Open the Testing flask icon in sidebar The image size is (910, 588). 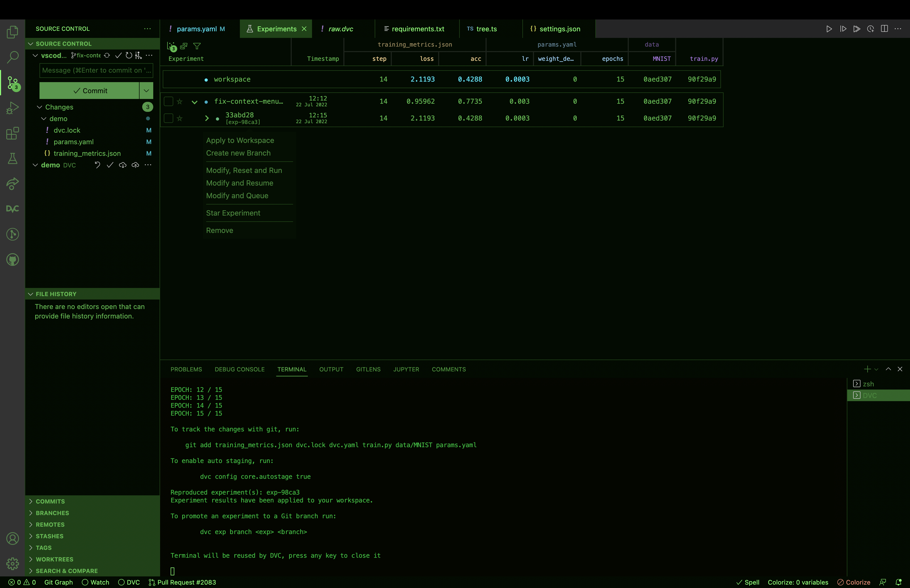(13, 158)
